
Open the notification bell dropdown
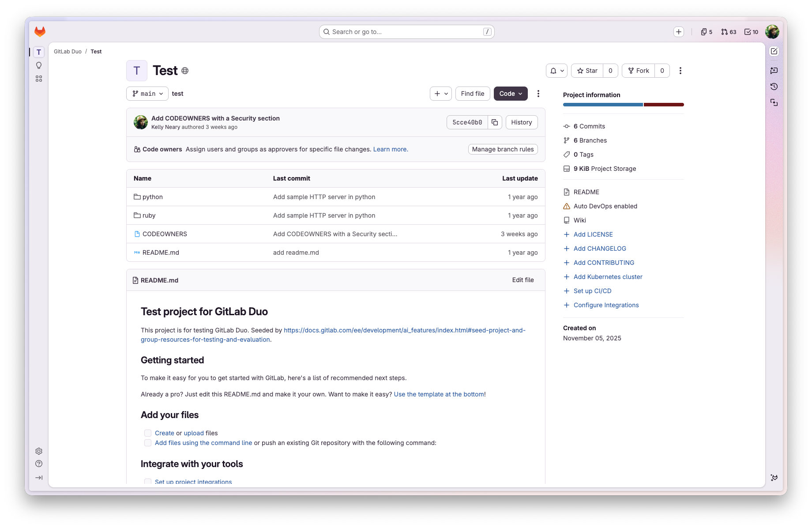[x=556, y=71]
